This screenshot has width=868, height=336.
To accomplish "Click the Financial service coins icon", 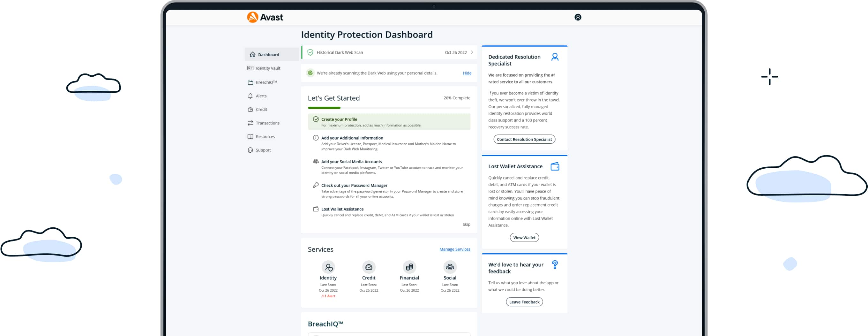I will click(x=409, y=268).
